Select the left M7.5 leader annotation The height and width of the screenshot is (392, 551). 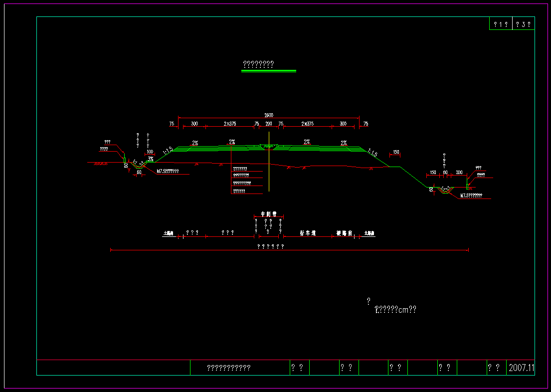coord(168,172)
